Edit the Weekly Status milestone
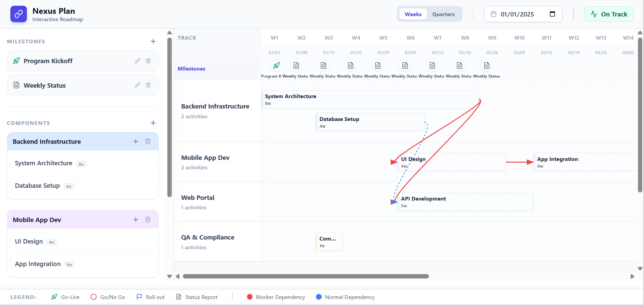This screenshot has width=644, height=305. click(137, 85)
